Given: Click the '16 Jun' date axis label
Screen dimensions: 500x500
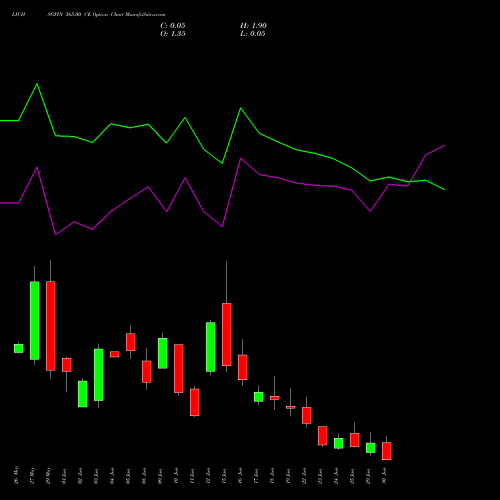Looking at the screenshot, I should (241, 476).
